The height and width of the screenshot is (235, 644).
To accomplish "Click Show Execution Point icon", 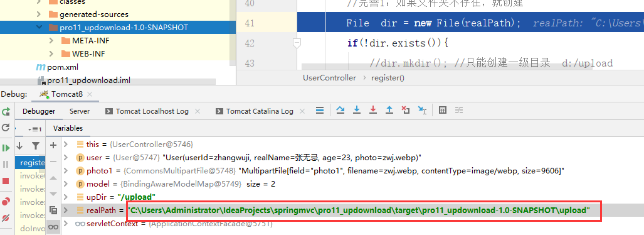I will coord(320,110).
